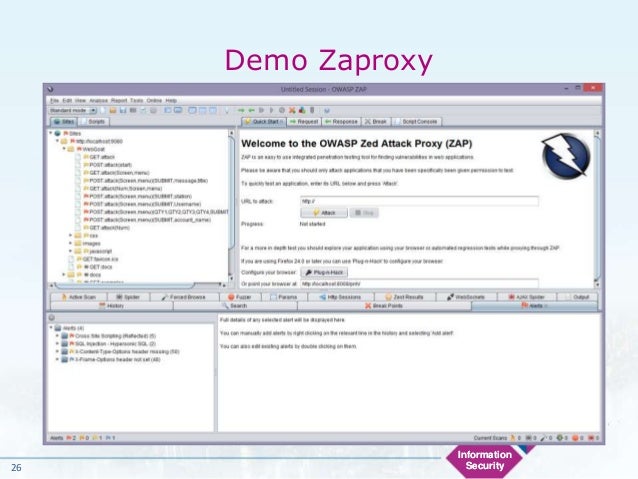Click the Stop button next to Attack
This screenshot has width=638, height=479.
point(364,213)
